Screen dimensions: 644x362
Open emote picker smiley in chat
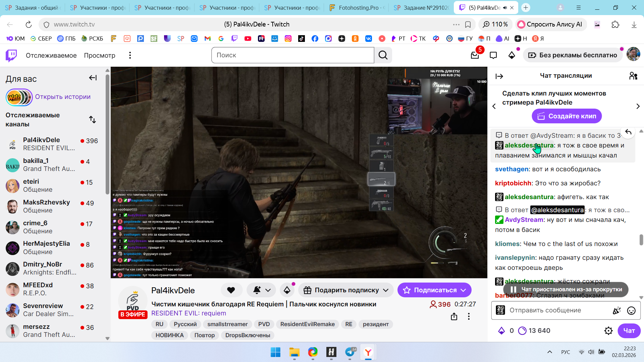(x=631, y=311)
